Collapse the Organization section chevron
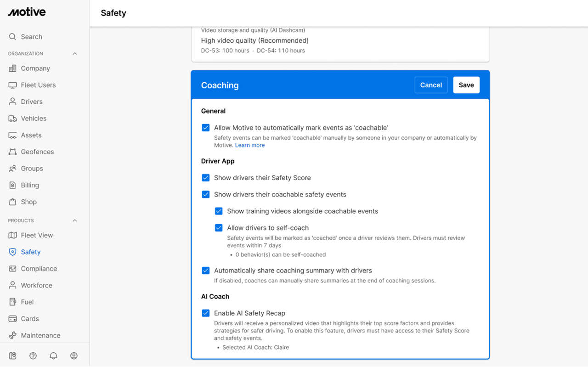The image size is (588, 367). click(75, 54)
